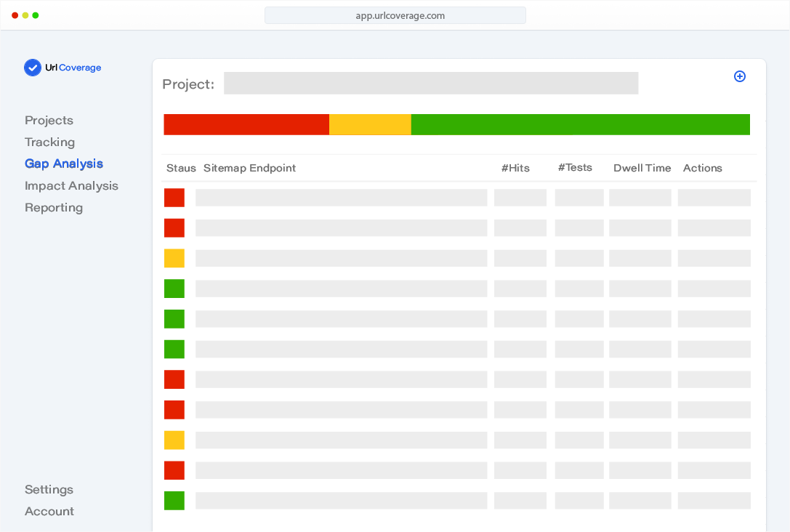The height and width of the screenshot is (532, 790).
Task: Sort by the Dwell Time column header
Action: (642, 168)
